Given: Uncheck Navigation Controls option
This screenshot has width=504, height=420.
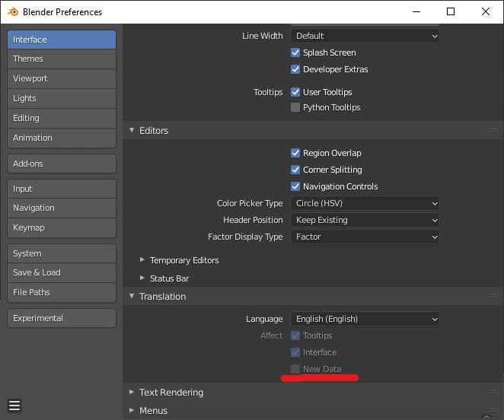Looking at the screenshot, I should point(295,186).
